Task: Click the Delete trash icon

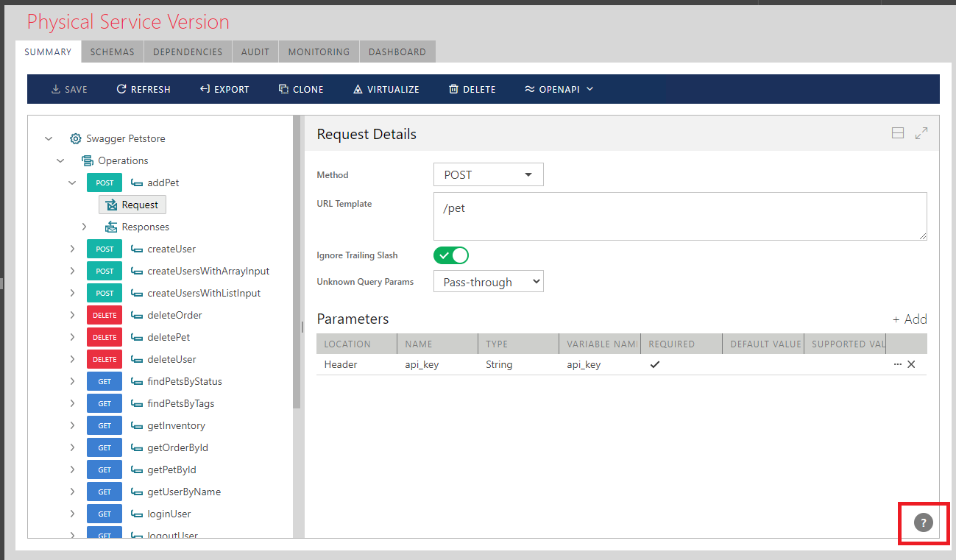Action: click(453, 89)
